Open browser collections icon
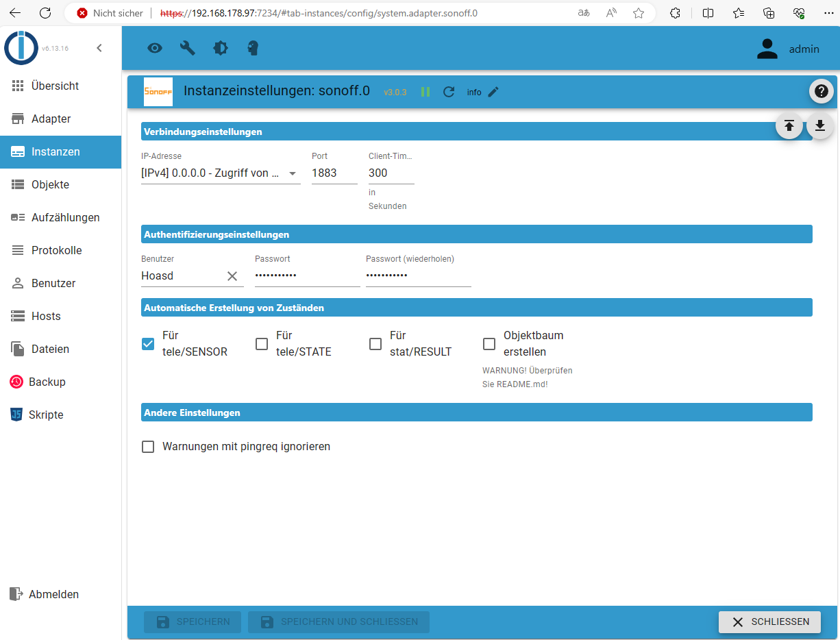Screen dimensions: 840x640 tap(769, 13)
